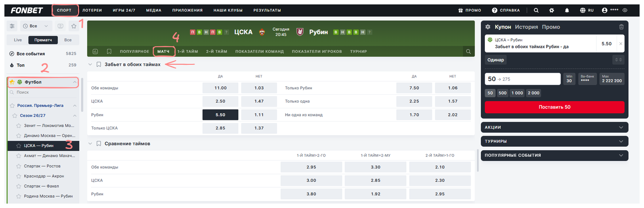Click the question mark after CSKA form badges

click(226, 32)
